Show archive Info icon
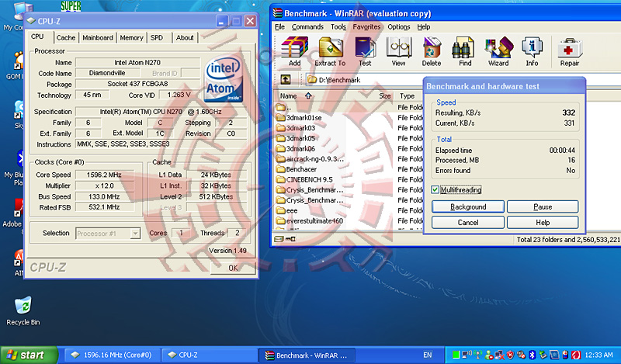The height and width of the screenshot is (364, 621). click(x=532, y=51)
